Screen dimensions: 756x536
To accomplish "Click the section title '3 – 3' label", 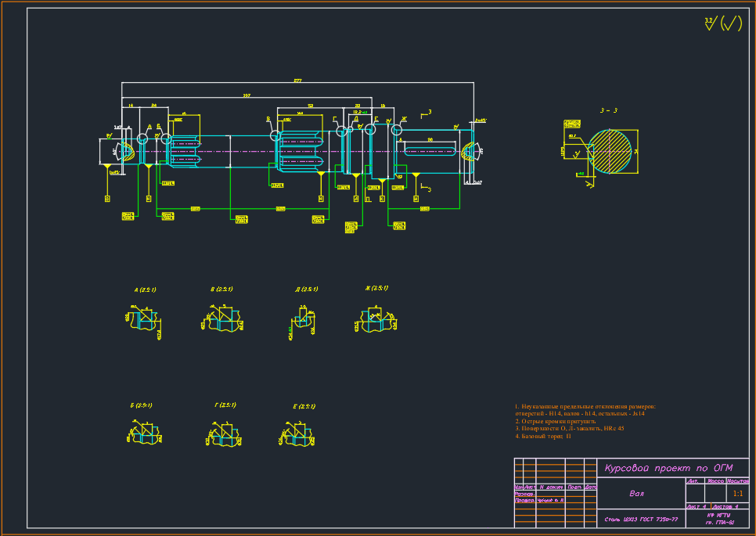I will pos(608,111).
